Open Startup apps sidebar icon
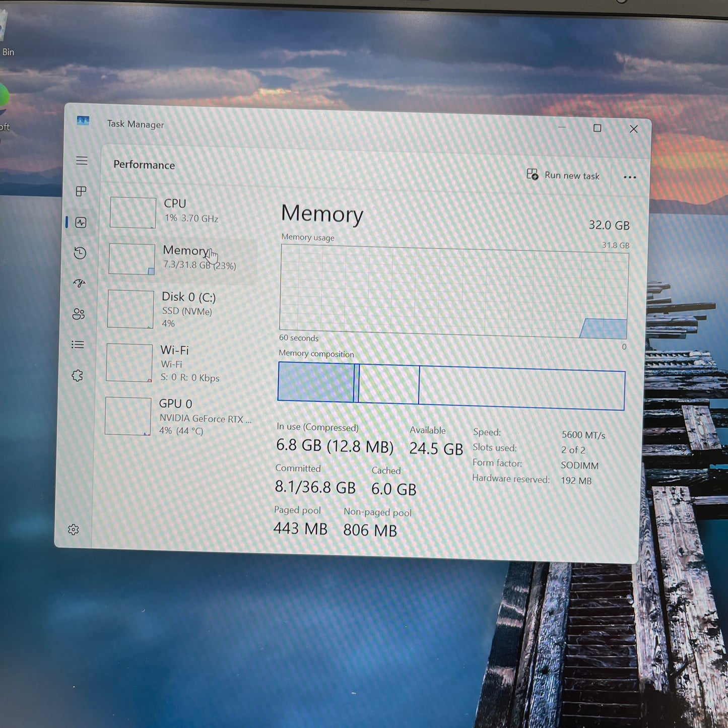This screenshot has height=728, width=728. point(79,284)
